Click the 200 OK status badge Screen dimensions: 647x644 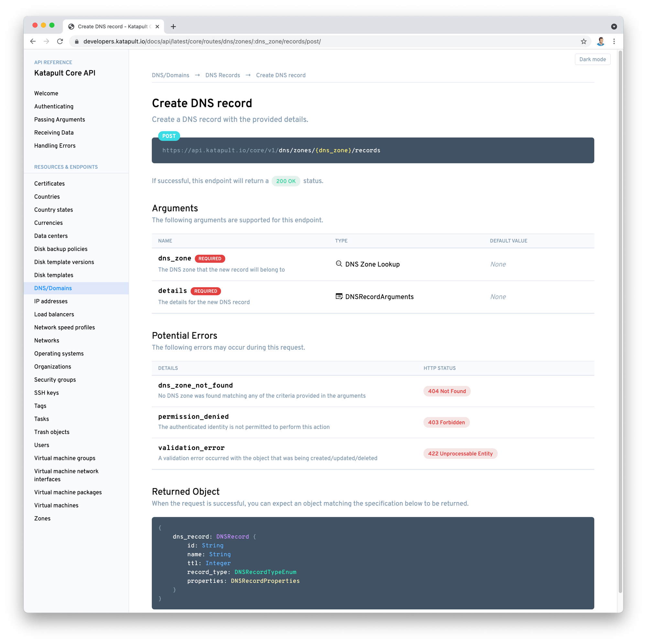286,181
